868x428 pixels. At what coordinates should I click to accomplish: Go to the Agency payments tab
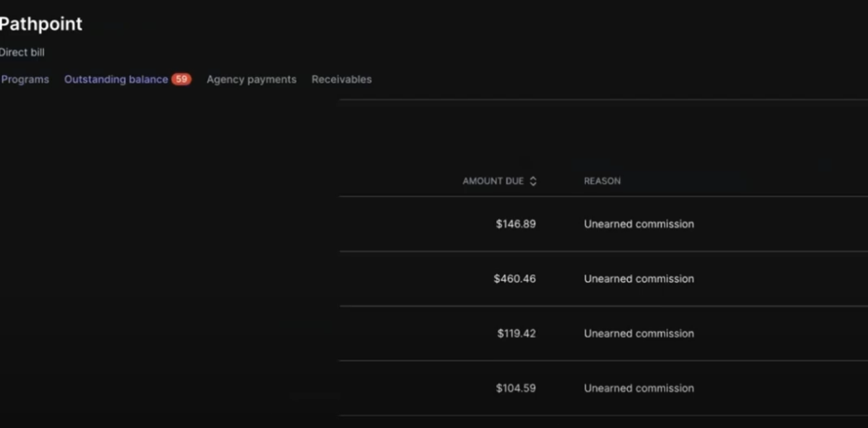pyautogui.click(x=251, y=79)
